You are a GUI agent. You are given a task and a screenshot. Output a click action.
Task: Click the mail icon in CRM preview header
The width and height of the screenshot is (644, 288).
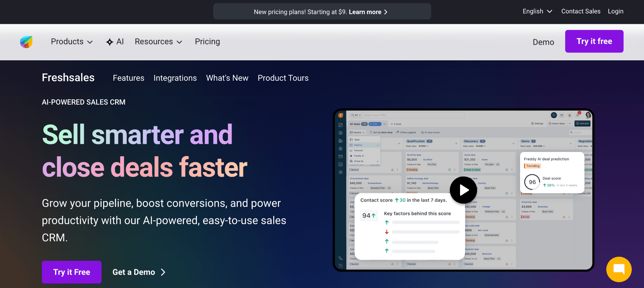562,115
